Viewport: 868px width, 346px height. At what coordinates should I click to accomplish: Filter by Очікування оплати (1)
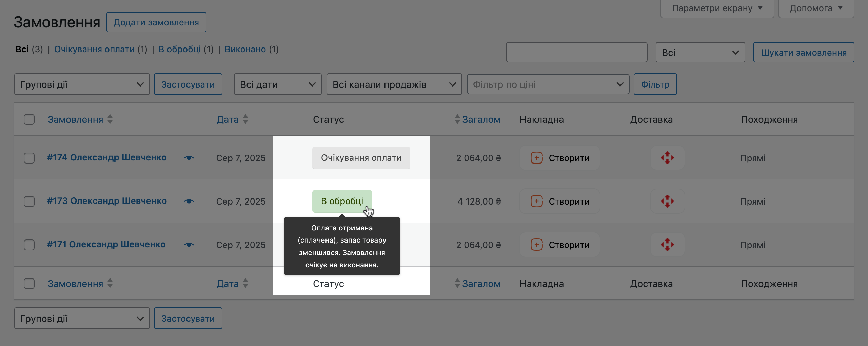[x=101, y=49]
